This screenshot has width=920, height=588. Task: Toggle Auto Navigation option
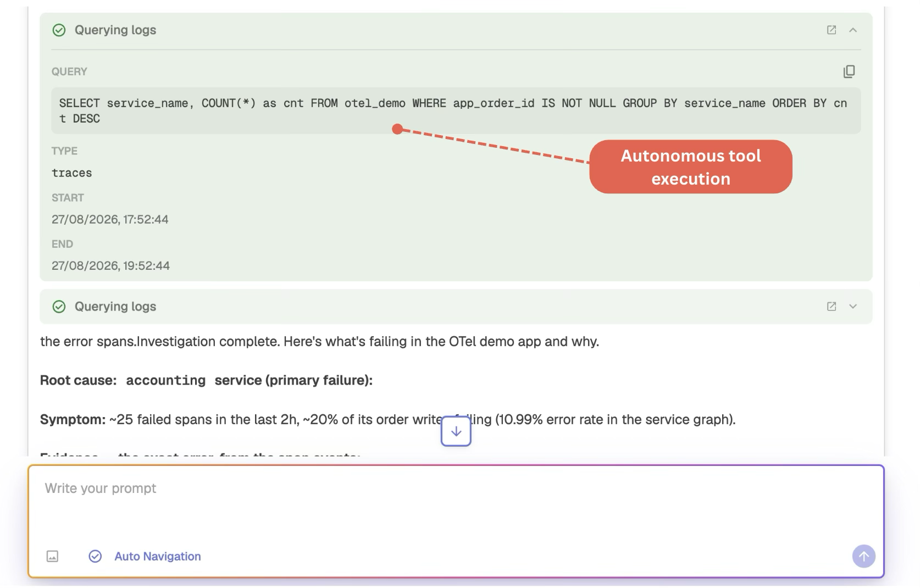point(145,556)
